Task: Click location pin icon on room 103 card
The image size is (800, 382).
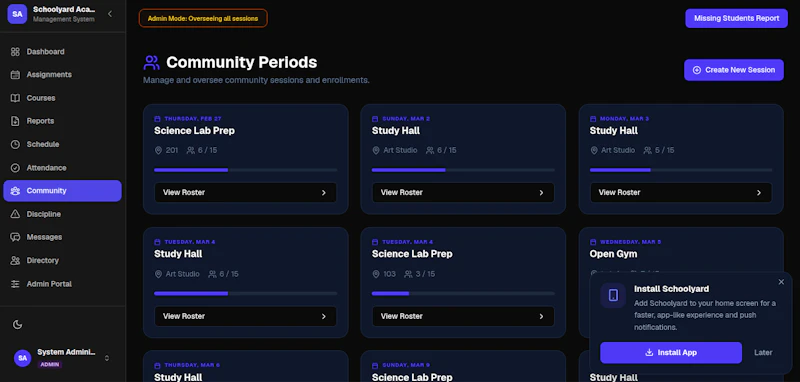Action: (x=376, y=274)
